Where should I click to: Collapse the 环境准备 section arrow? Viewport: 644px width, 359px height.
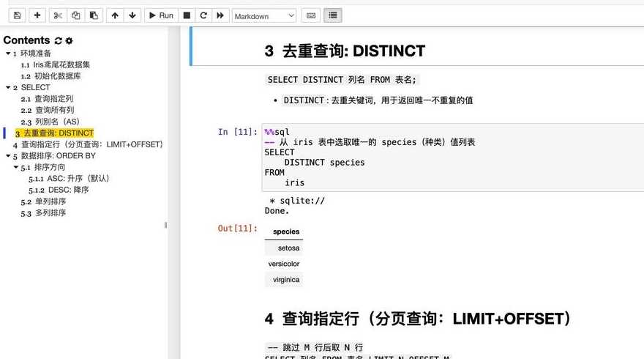click(8, 53)
